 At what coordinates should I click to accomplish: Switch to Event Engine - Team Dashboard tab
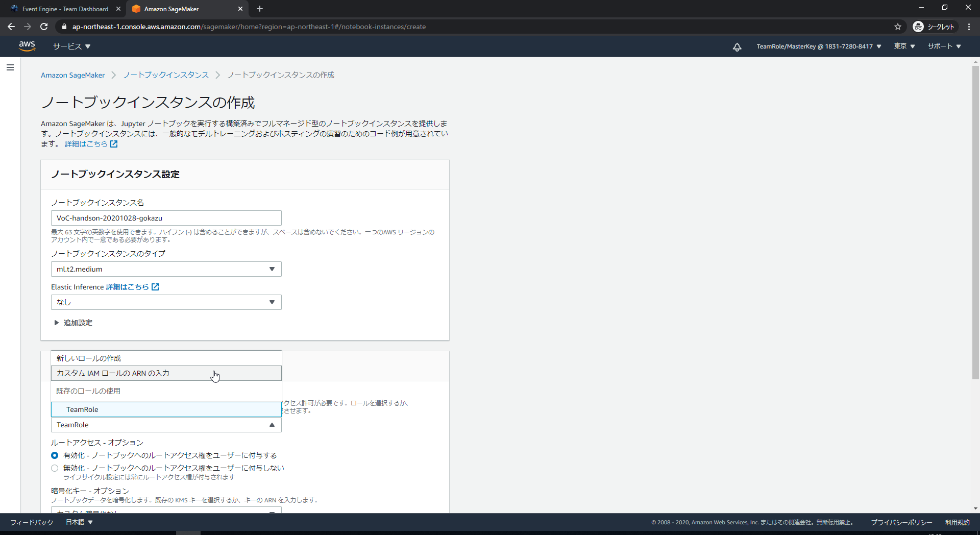pyautogui.click(x=65, y=9)
